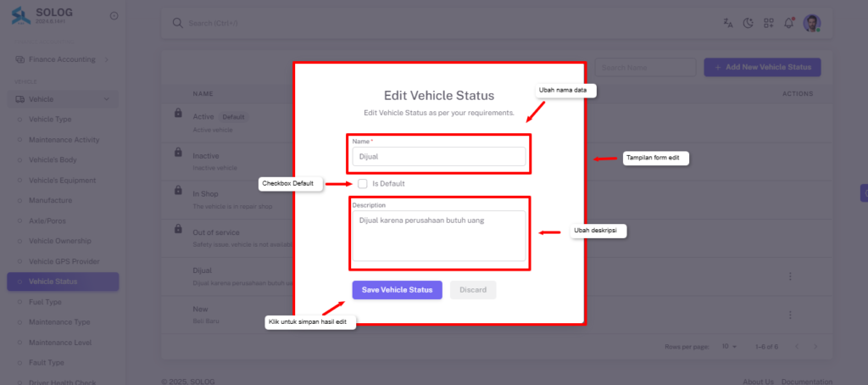Open Maintenance Type menu item

click(63, 322)
